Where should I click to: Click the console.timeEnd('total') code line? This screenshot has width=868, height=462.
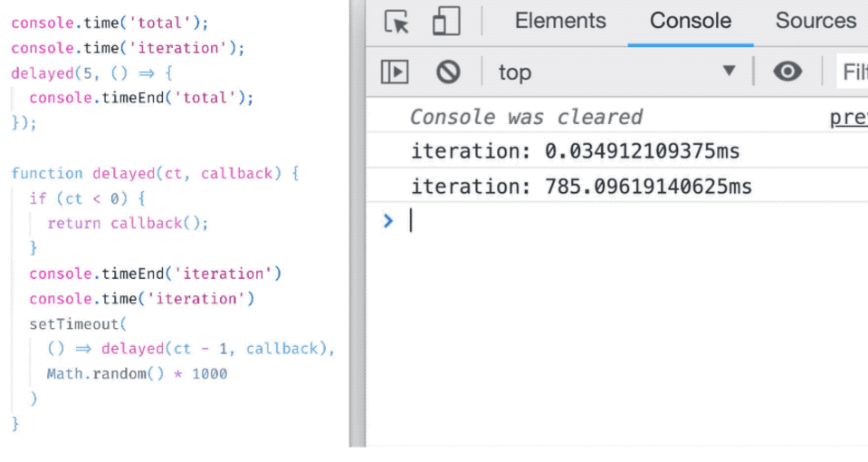point(141,98)
